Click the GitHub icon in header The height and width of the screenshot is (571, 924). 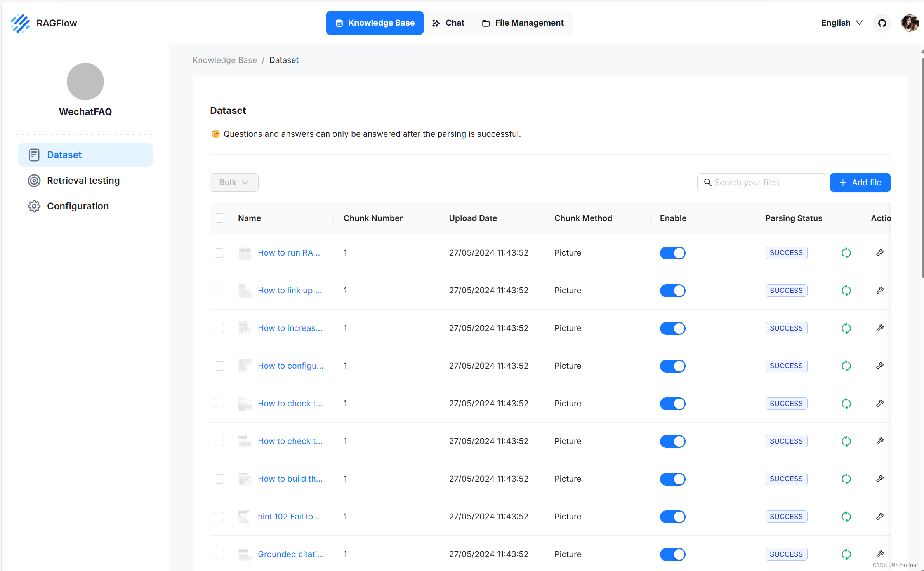tap(882, 23)
